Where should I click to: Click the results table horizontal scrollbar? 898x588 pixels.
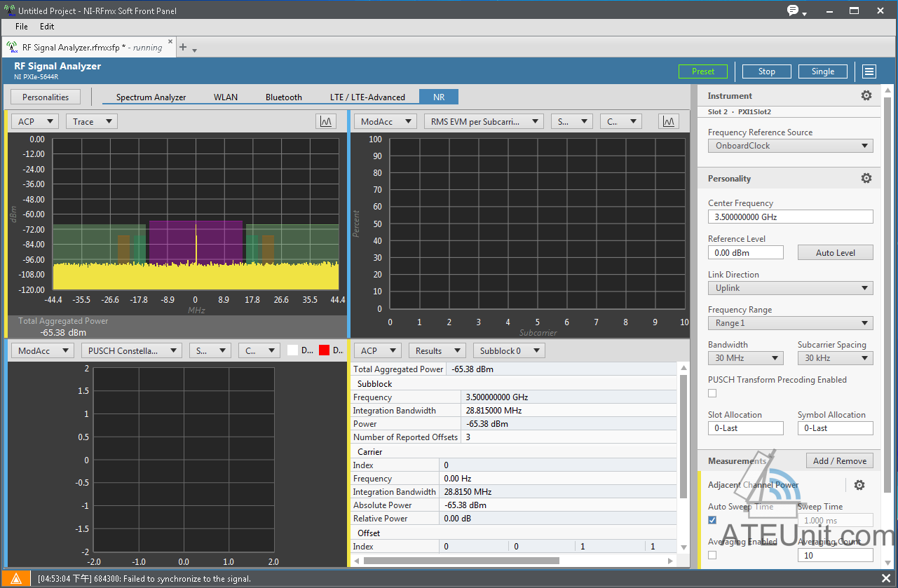click(x=461, y=561)
